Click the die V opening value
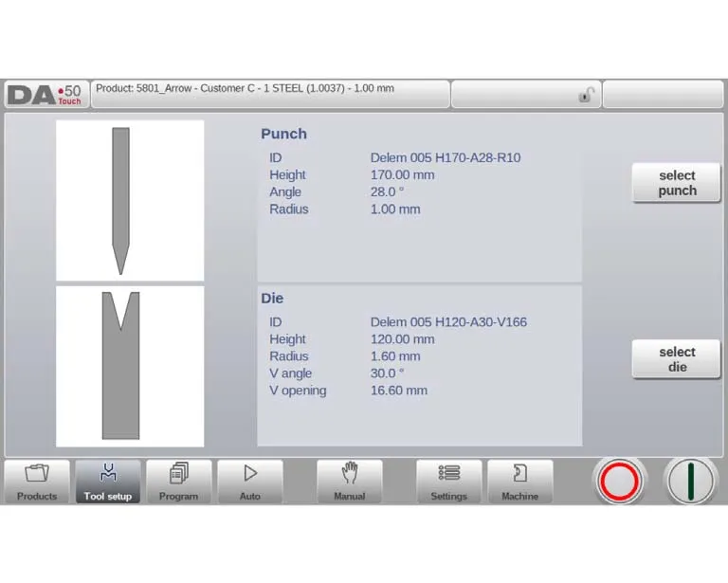This screenshot has width=728, height=583. coord(398,391)
